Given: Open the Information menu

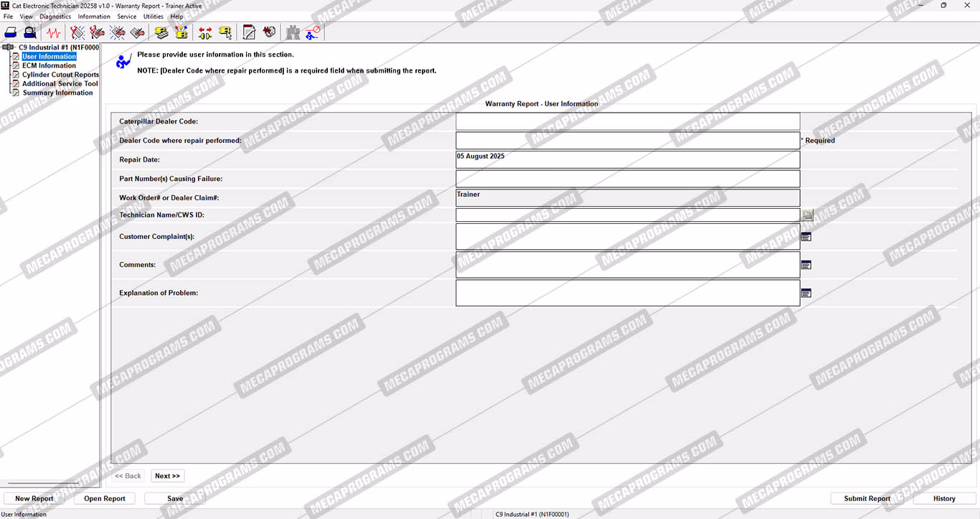Looking at the screenshot, I should (x=94, y=17).
